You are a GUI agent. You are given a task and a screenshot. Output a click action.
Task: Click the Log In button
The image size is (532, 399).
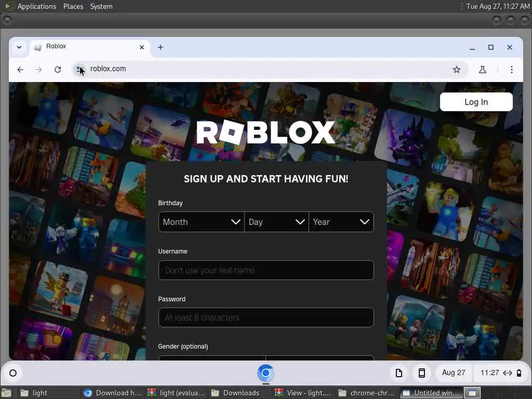pos(476,102)
